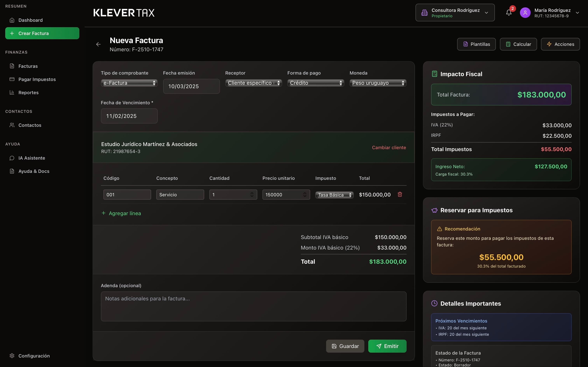Click María Rodríguez purple avatar icon
The image size is (588, 367).
525,13
